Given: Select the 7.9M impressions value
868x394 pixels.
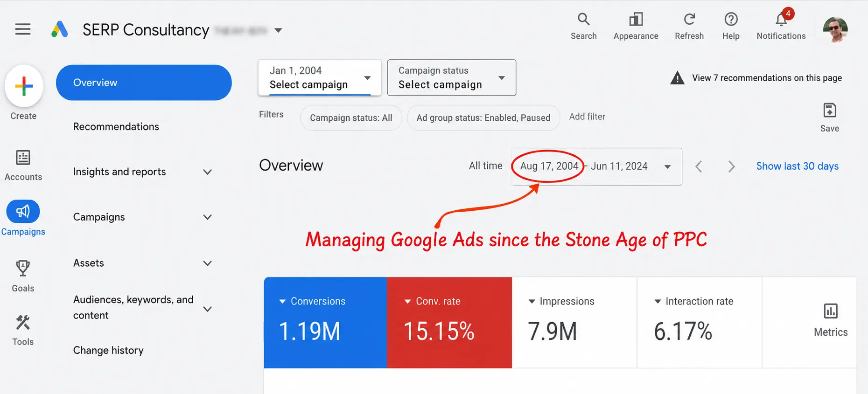Looking at the screenshot, I should click(552, 332).
